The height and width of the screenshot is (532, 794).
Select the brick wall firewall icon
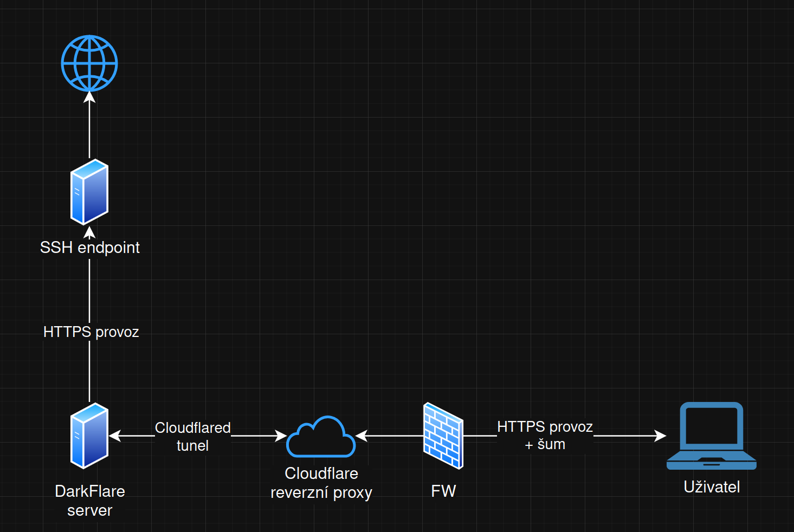pyautogui.click(x=443, y=436)
